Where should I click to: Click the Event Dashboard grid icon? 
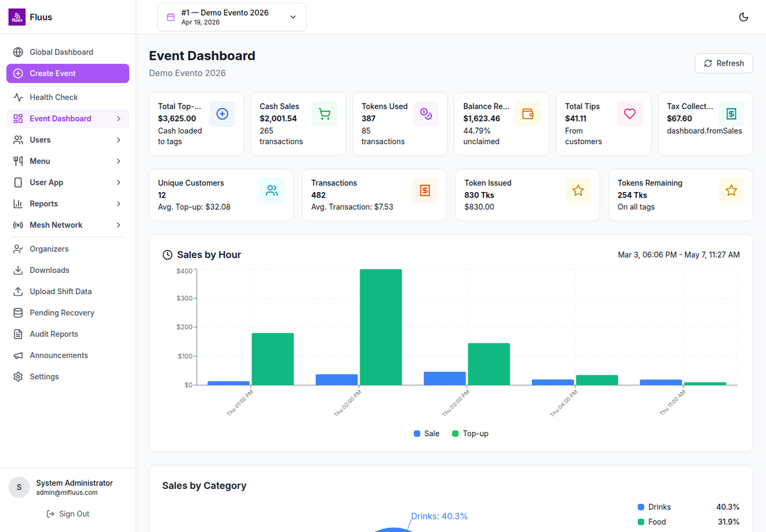click(18, 118)
